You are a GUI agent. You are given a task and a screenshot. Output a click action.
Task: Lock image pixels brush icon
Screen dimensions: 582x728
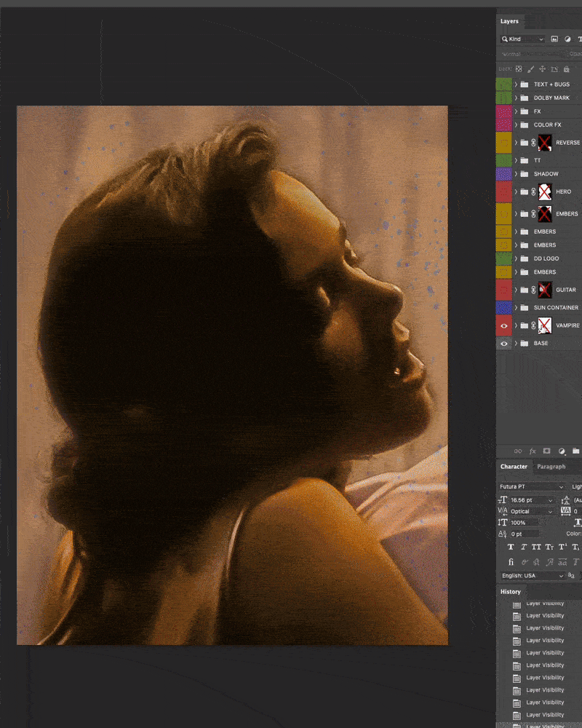tap(530, 68)
